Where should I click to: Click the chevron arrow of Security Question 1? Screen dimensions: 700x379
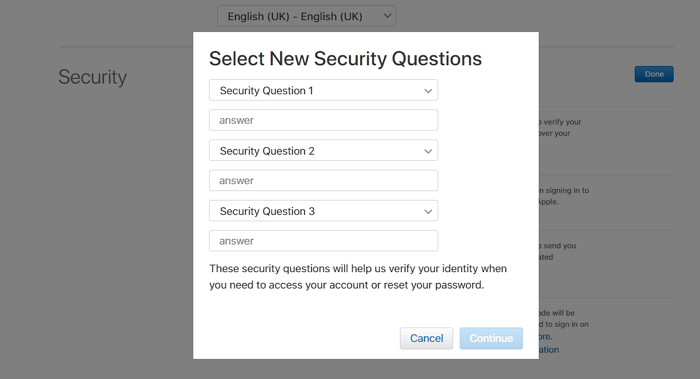point(428,91)
